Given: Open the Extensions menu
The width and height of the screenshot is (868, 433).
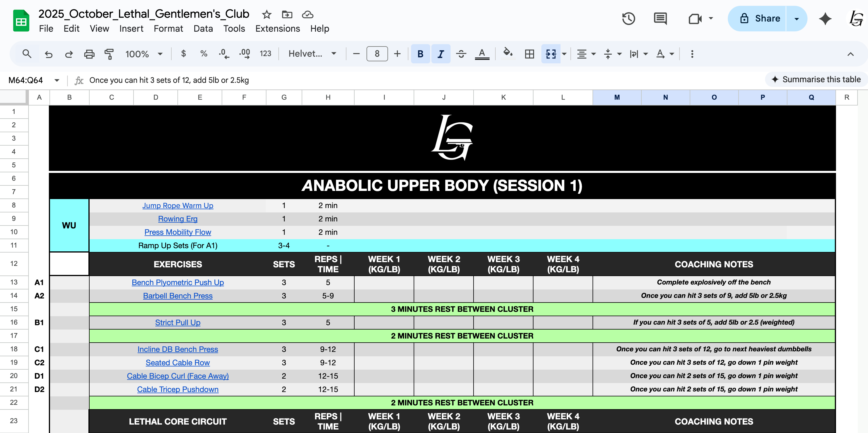Looking at the screenshot, I should pos(277,28).
